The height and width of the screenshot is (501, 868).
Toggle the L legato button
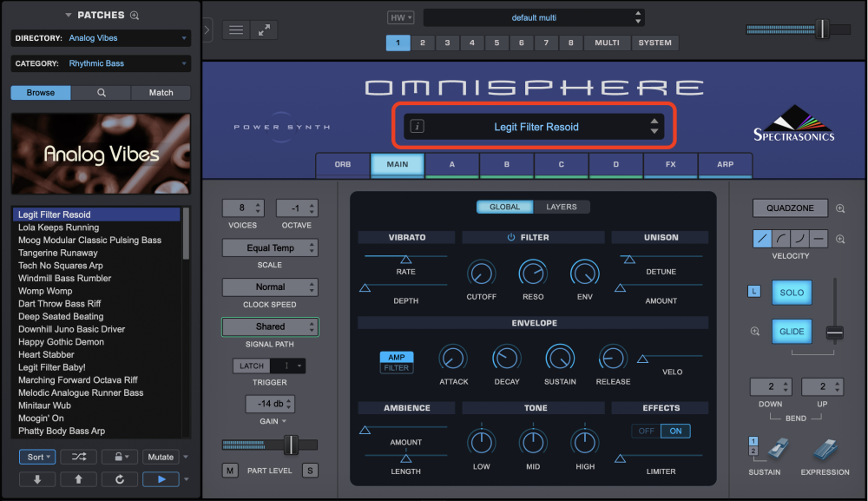coord(754,291)
